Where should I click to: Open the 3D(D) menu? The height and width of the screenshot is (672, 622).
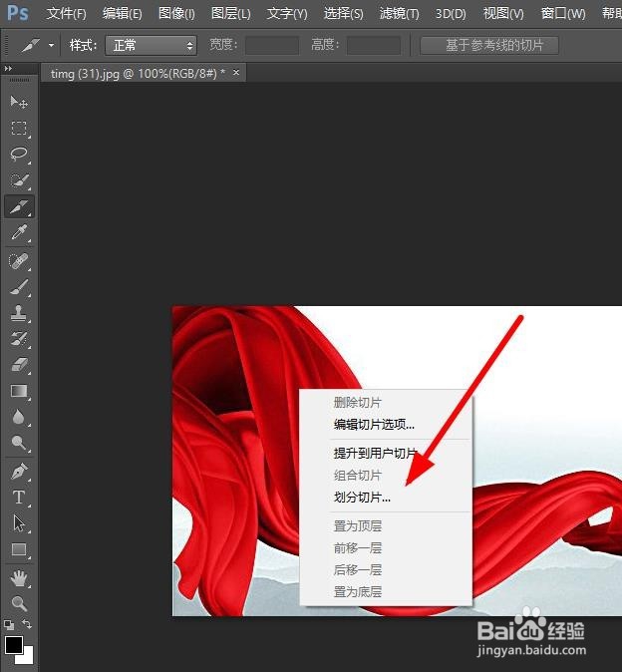(x=451, y=14)
